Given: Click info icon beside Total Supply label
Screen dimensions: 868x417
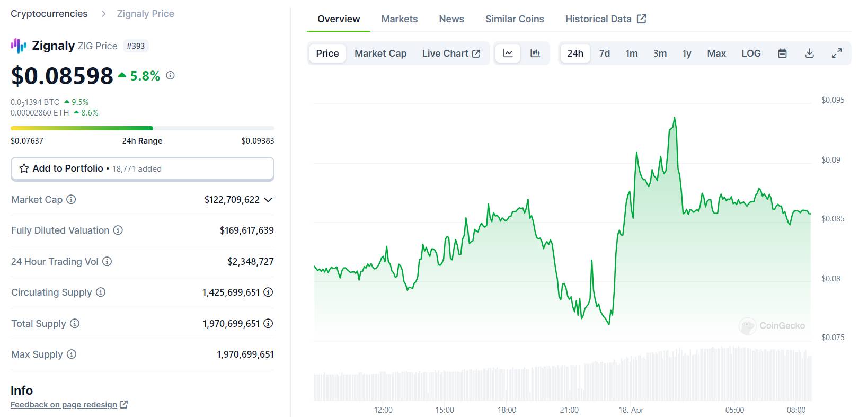Looking at the screenshot, I should click(x=75, y=323).
